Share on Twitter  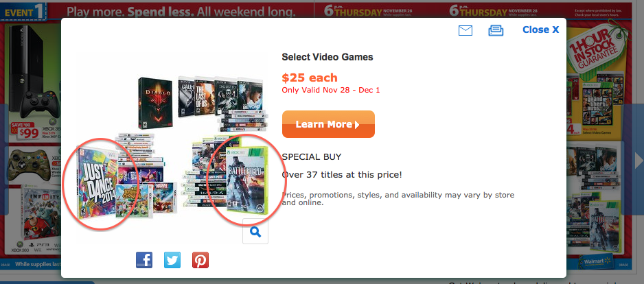click(172, 260)
